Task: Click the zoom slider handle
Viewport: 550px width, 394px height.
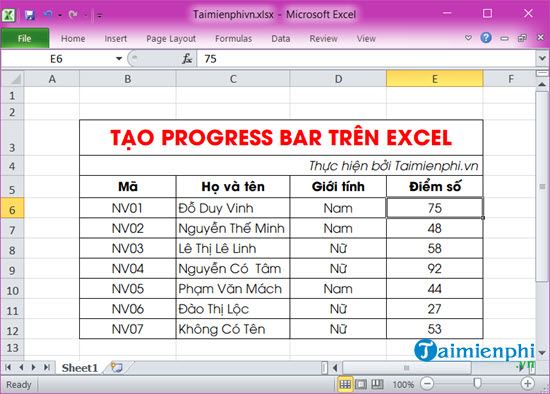Action: tap(477, 383)
